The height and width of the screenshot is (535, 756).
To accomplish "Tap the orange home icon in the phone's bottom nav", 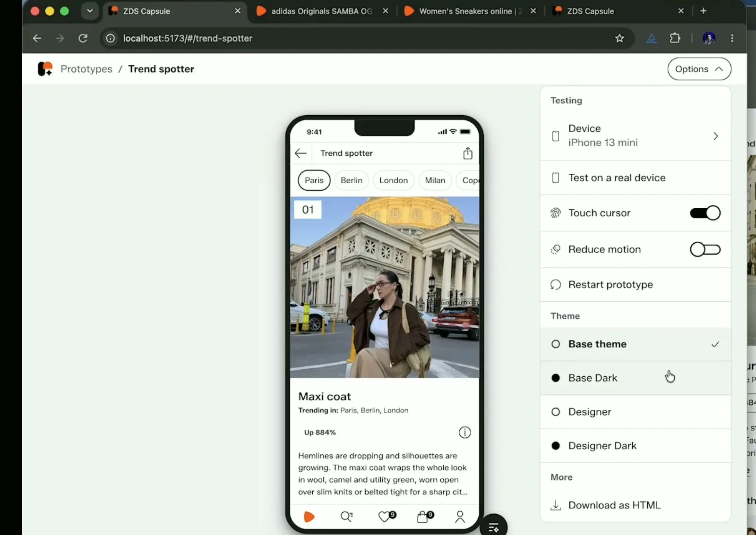I will (x=309, y=517).
